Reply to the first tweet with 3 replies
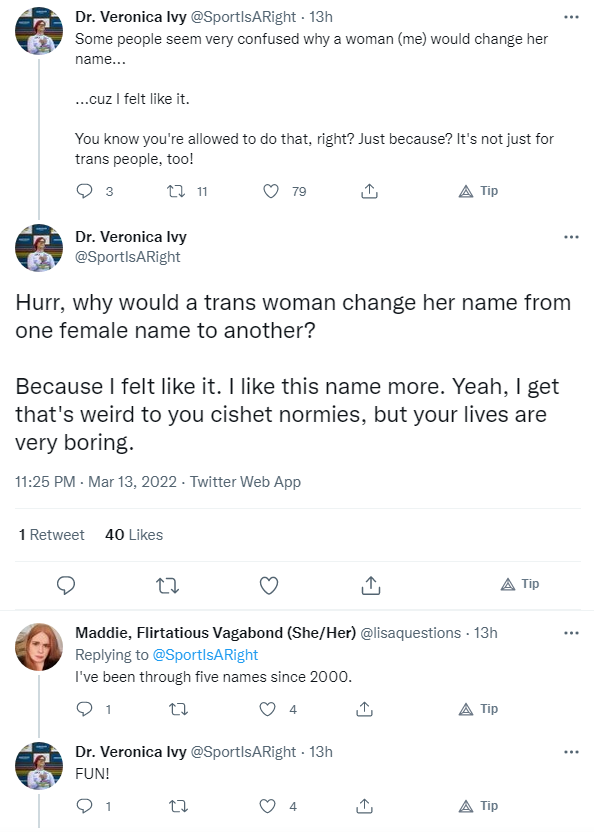This screenshot has width=594, height=832. [84, 191]
